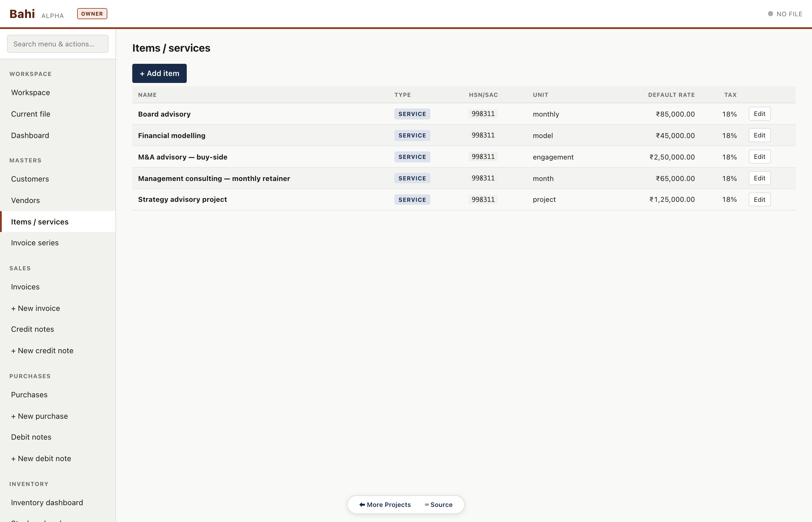
Task: Go to Invoice series page
Action: click(x=35, y=243)
